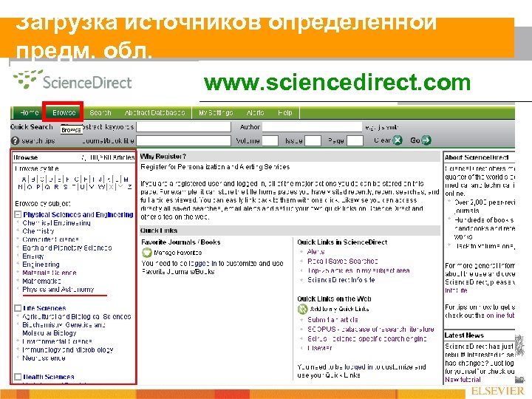Open the Browse tab
Viewport: 532px width, 399px height.
64,112
